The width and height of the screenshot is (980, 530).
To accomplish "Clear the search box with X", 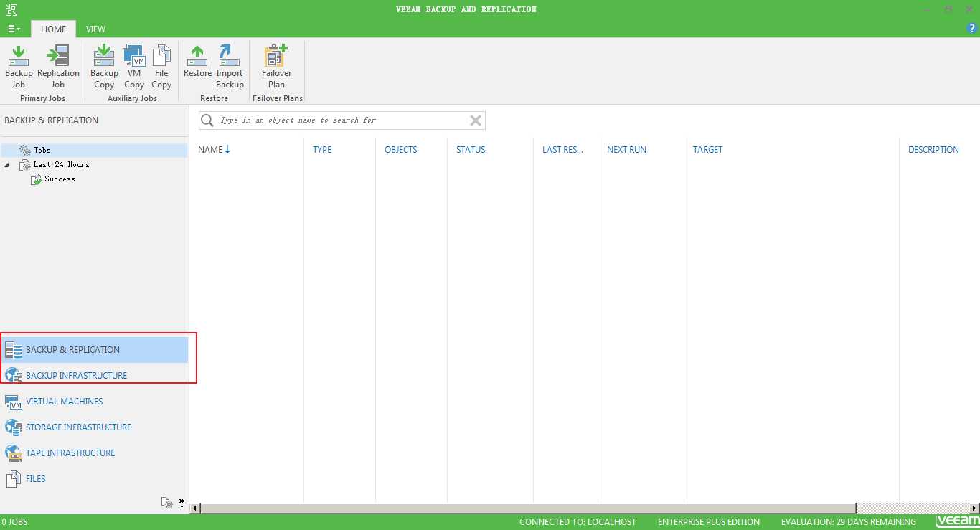I will point(476,120).
